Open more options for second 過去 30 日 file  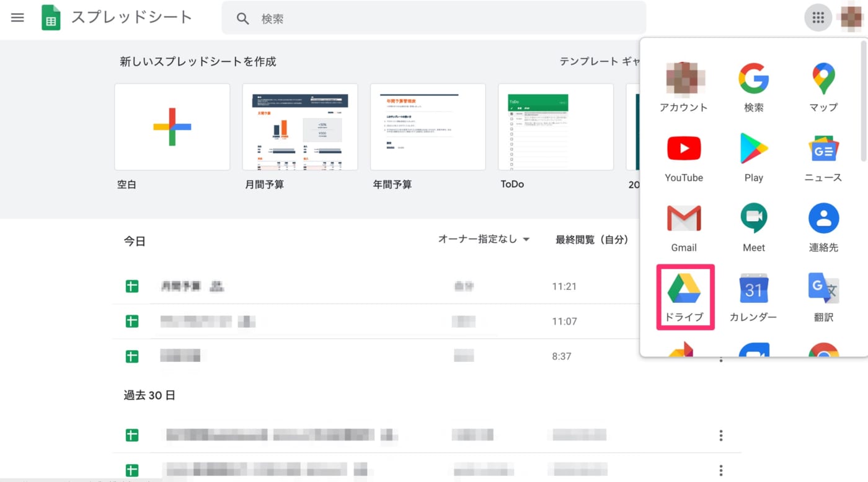pos(720,470)
